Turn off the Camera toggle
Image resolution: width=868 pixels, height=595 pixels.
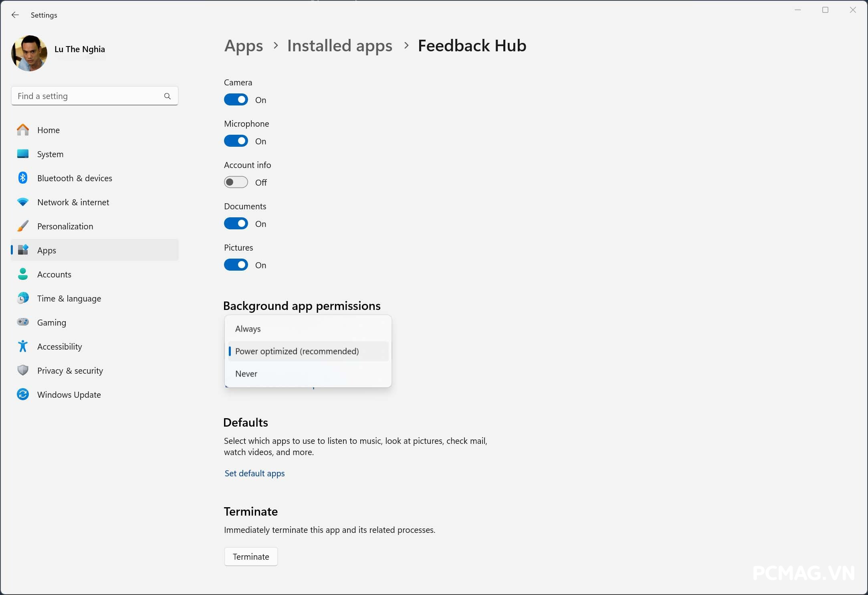point(236,100)
